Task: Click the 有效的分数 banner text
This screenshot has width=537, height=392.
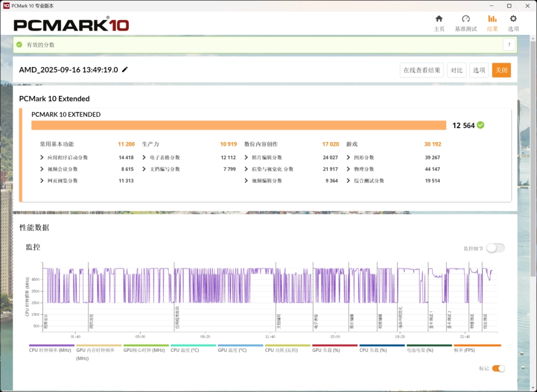Action: [41, 45]
